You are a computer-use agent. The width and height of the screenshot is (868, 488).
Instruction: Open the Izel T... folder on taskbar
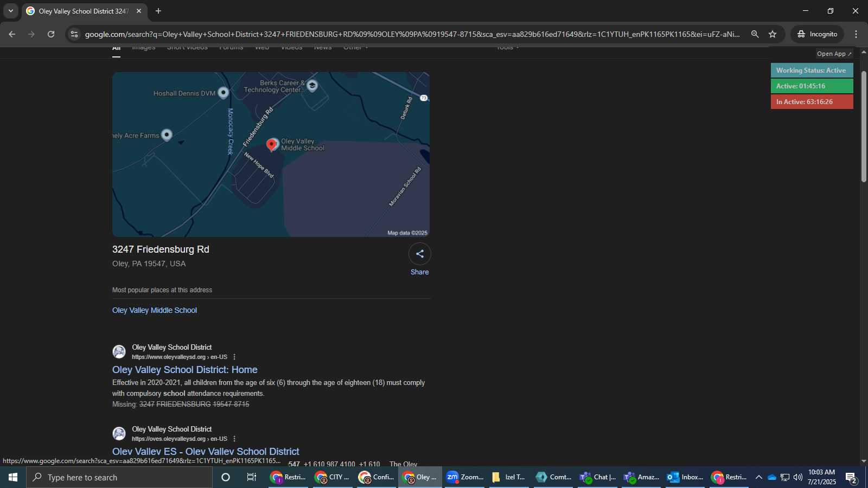click(x=509, y=477)
